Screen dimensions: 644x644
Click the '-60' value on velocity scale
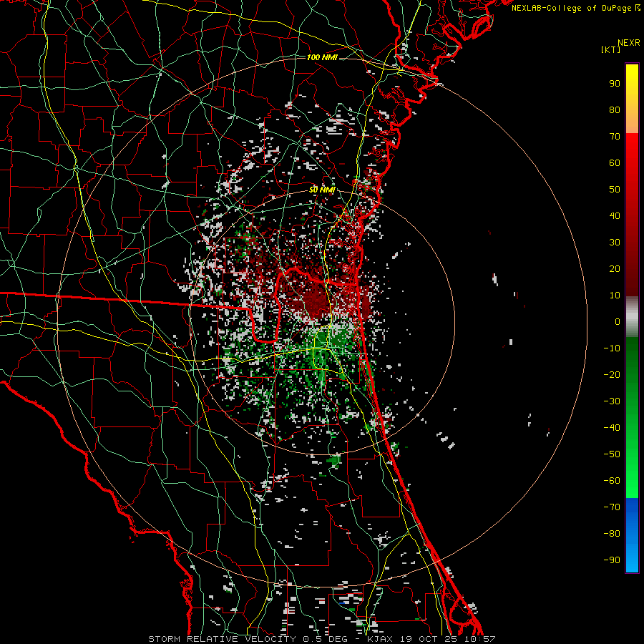[x=612, y=481]
